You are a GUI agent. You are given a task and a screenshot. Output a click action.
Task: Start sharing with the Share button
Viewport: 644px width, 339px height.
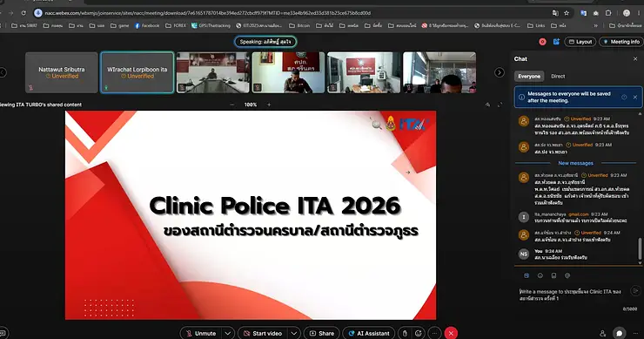click(x=322, y=333)
